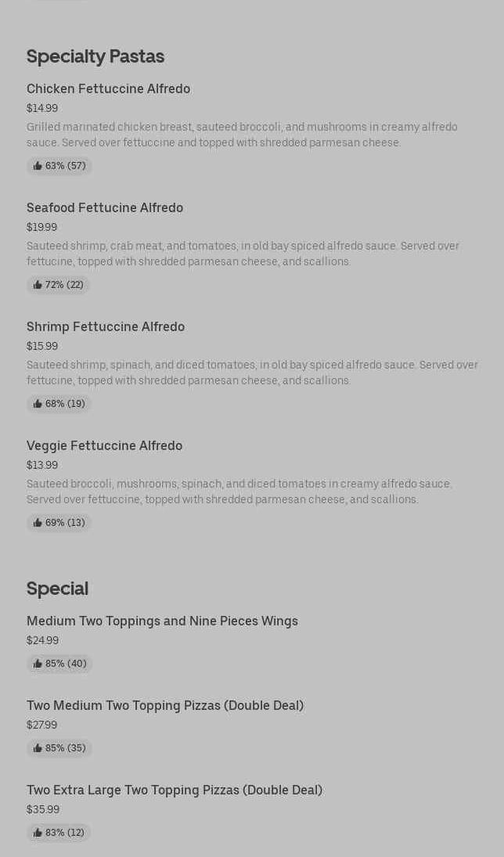The height and width of the screenshot is (857, 504).
Task: Select Medium Two Toppings and Nine Pieces Wings
Action: (162, 621)
